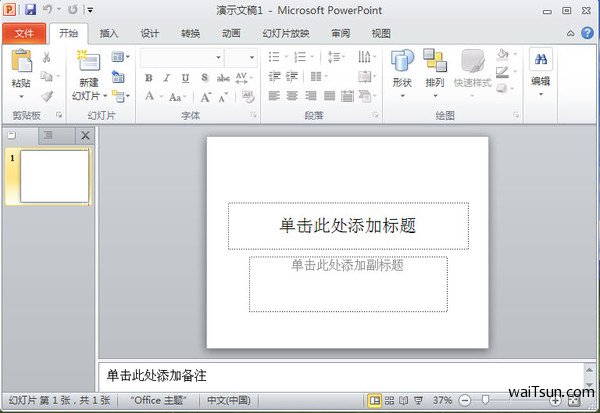Open the font name combo box
600x413 pixels.
pyautogui.click(x=181, y=58)
